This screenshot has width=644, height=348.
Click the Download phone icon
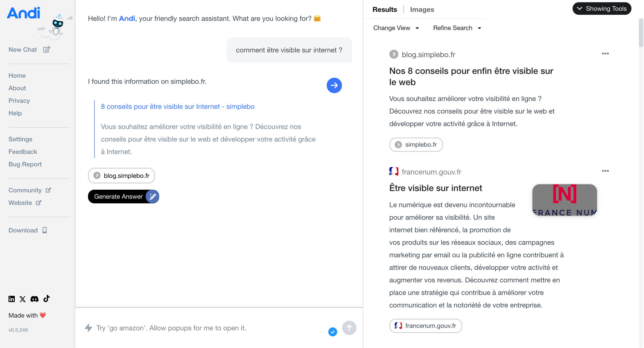coord(45,230)
